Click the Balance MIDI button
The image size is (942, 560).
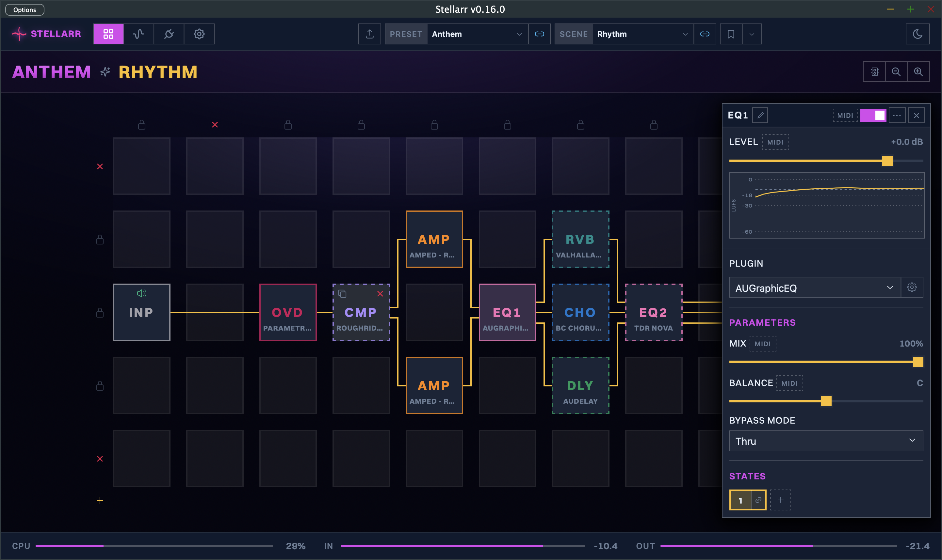(x=789, y=383)
